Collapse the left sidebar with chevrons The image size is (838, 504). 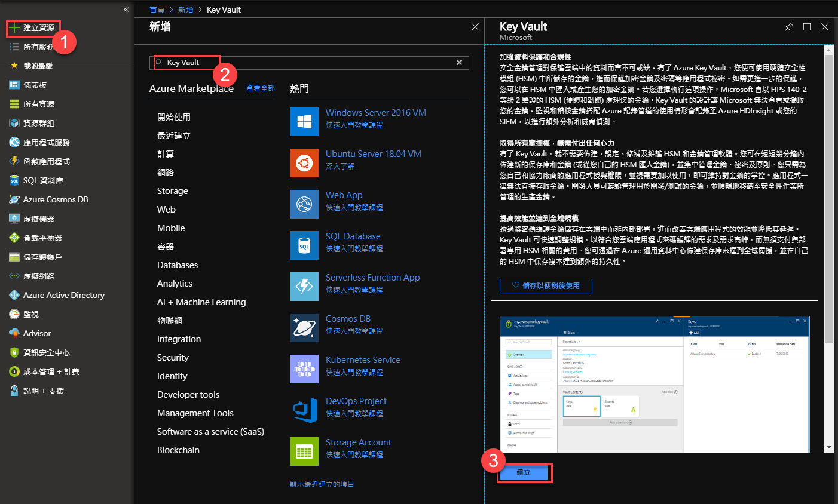pos(126,10)
